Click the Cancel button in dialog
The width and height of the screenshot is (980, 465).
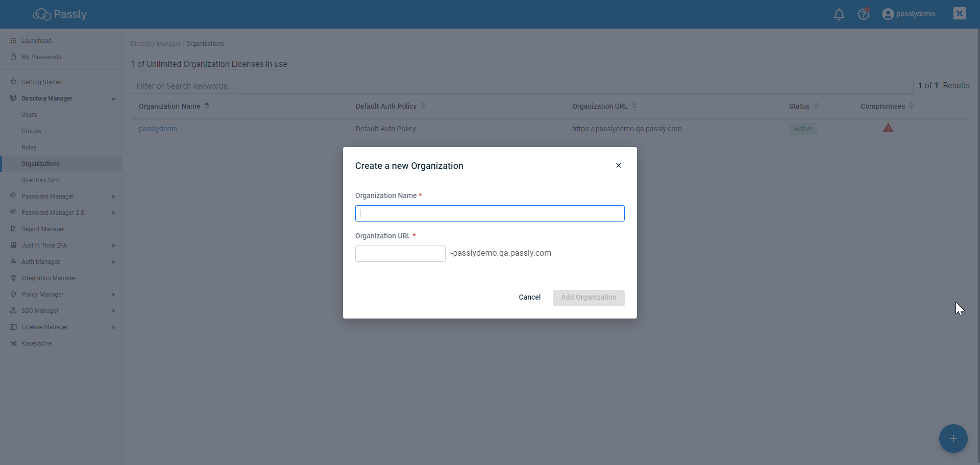pos(529,298)
